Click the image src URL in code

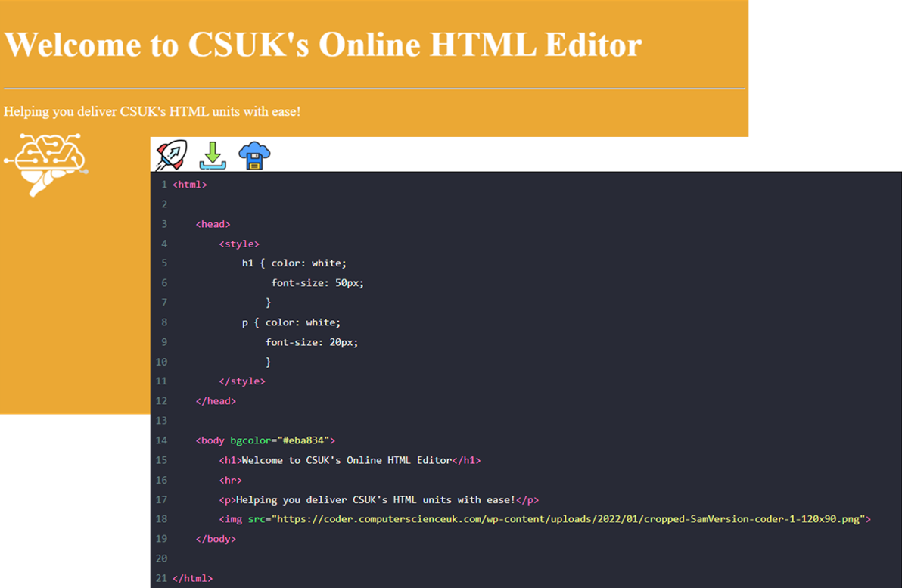(x=571, y=519)
